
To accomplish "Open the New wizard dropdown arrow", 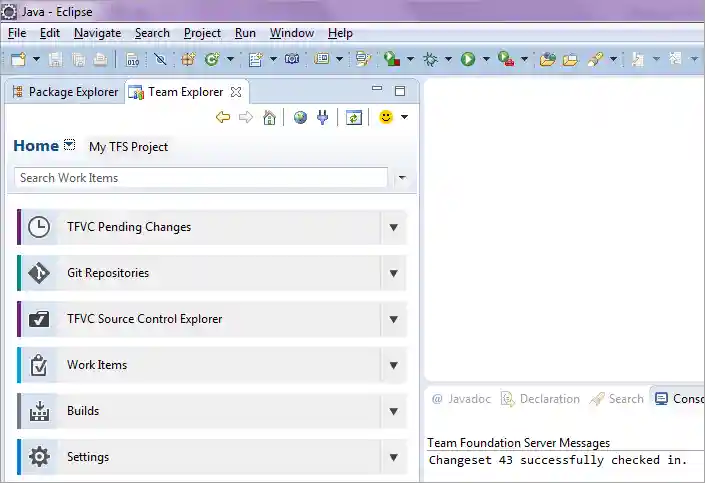I will [36, 59].
